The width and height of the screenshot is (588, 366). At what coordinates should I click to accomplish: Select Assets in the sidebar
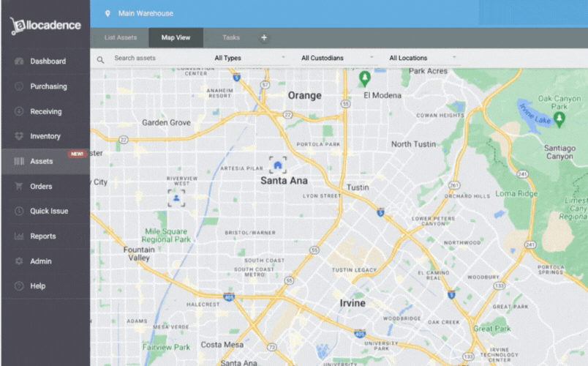click(x=46, y=162)
